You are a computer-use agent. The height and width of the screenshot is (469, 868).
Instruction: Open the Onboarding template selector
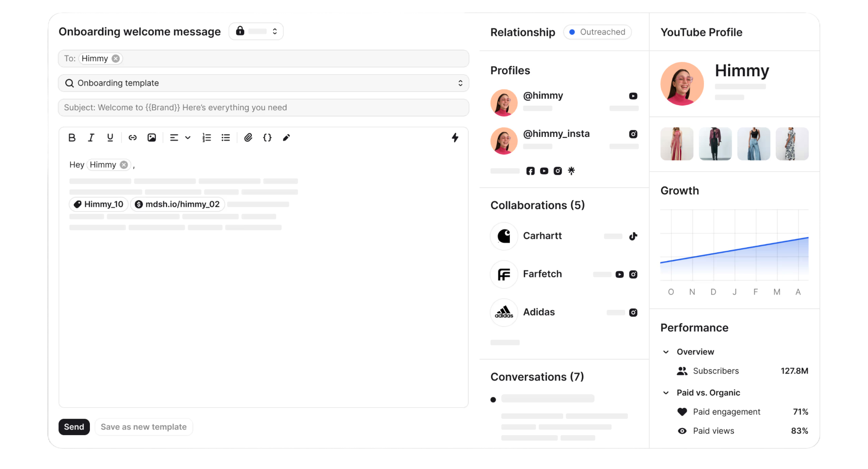(263, 83)
